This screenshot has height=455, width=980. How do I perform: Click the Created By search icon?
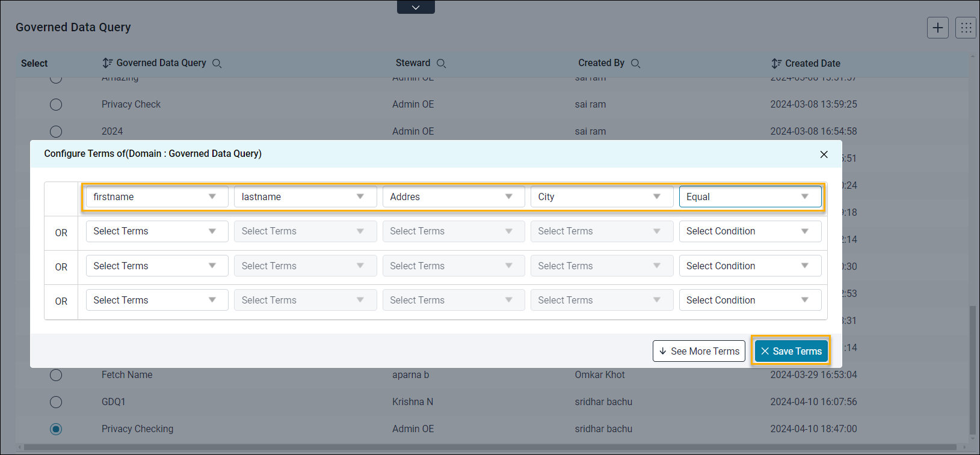635,64
